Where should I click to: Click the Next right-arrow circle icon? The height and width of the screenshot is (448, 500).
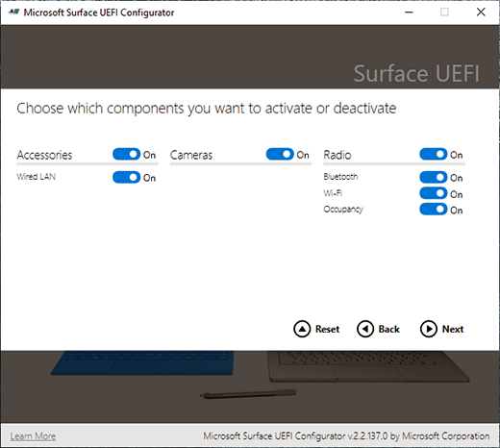[x=429, y=329]
